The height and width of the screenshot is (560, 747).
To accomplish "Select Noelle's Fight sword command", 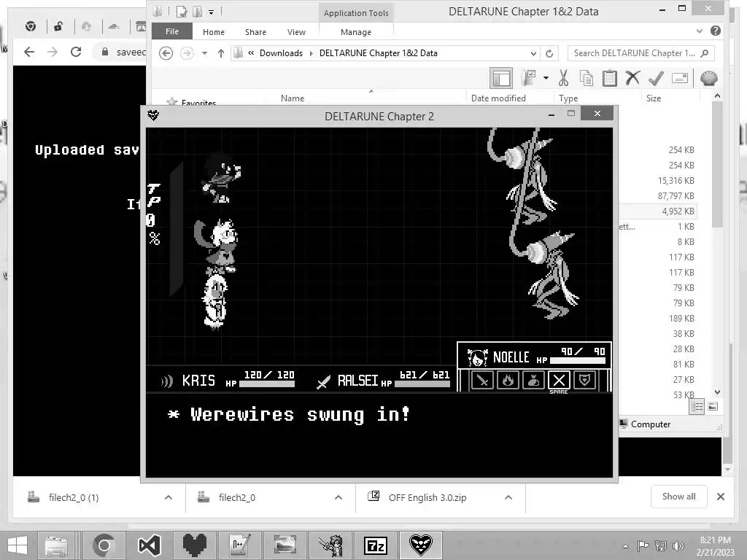I will coord(482,381).
